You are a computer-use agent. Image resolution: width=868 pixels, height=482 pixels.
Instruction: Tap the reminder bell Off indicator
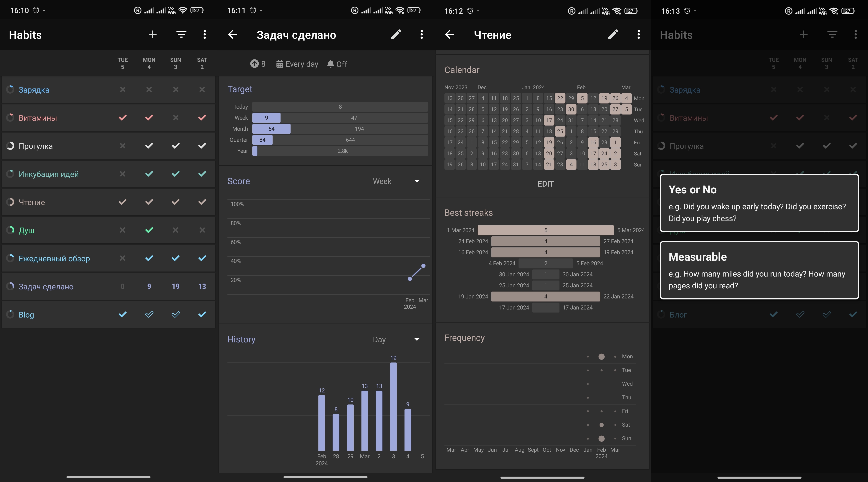[337, 64]
